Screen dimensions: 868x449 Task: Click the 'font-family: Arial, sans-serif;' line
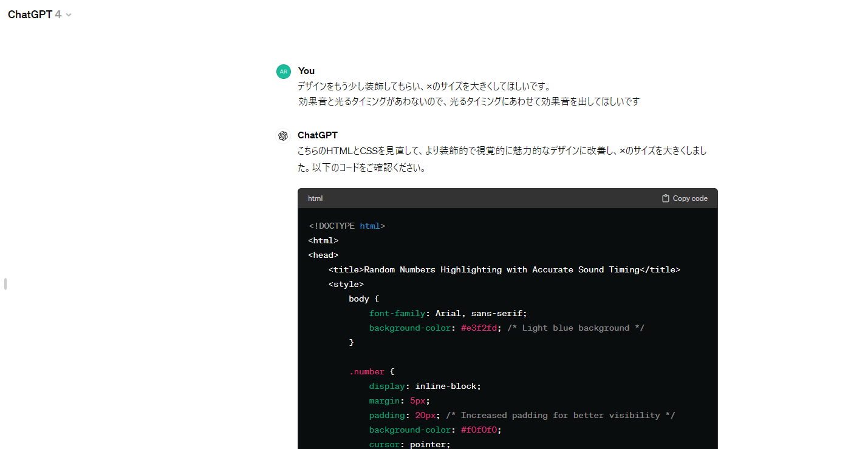pos(448,313)
